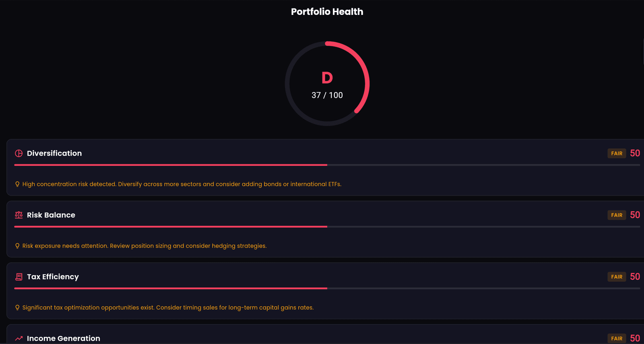Click the FAIR badge on the Diversification card
Viewport: 644px width, 344px height.
pyautogui.click(x=616, y=153)
